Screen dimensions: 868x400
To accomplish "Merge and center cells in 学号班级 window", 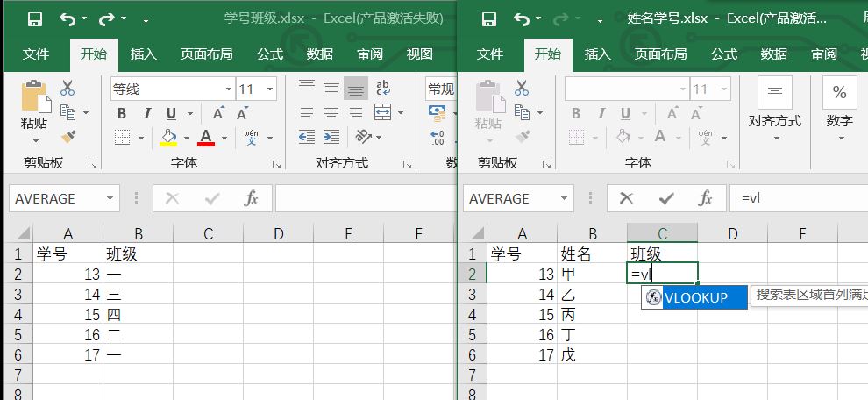I will 382,112.
